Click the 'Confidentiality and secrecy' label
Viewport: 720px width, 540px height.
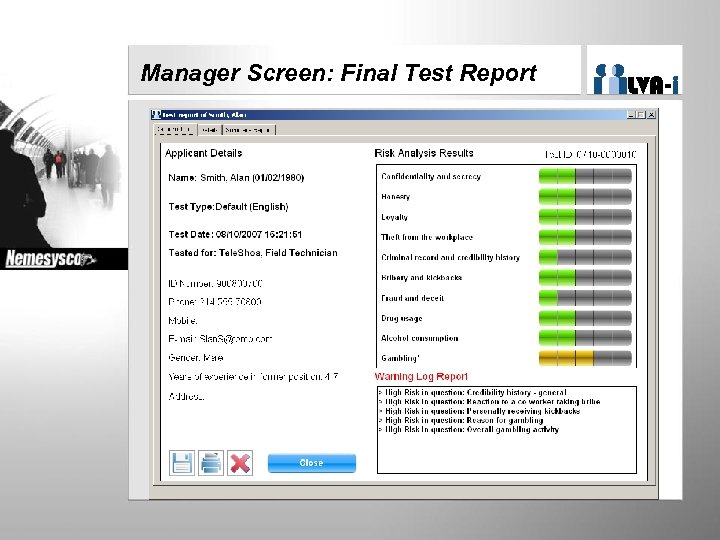[431, 176]
